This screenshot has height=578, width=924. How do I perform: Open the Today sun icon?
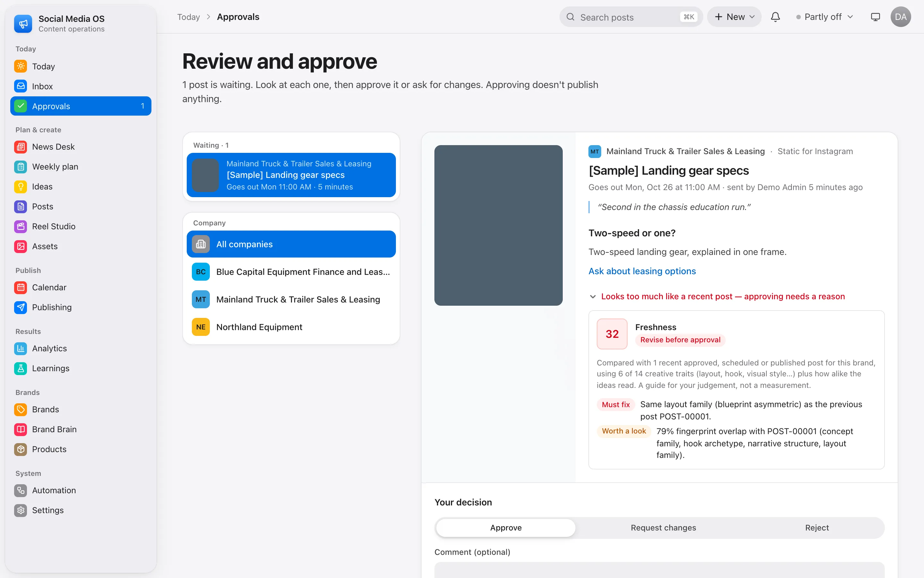[21, 66]
